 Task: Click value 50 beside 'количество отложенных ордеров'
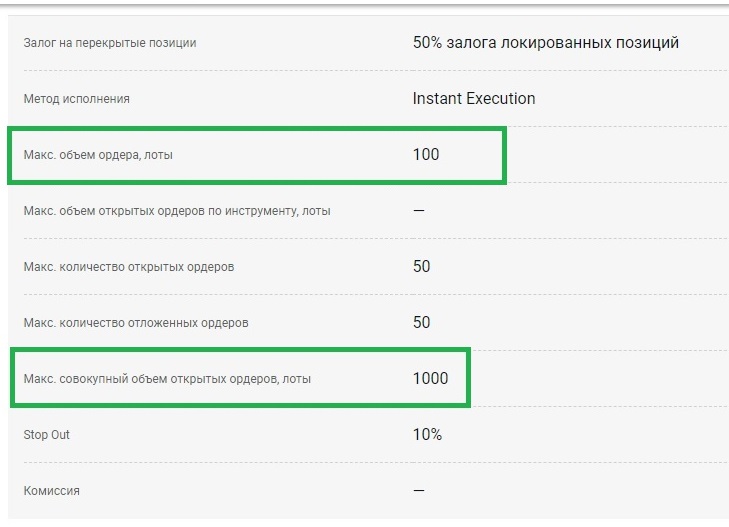click(x=422, y=323)
